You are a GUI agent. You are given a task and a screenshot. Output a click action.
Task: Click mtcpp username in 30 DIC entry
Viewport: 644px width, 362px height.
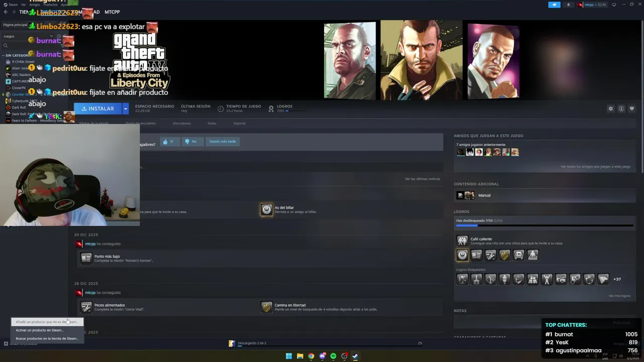click(90, 244)
